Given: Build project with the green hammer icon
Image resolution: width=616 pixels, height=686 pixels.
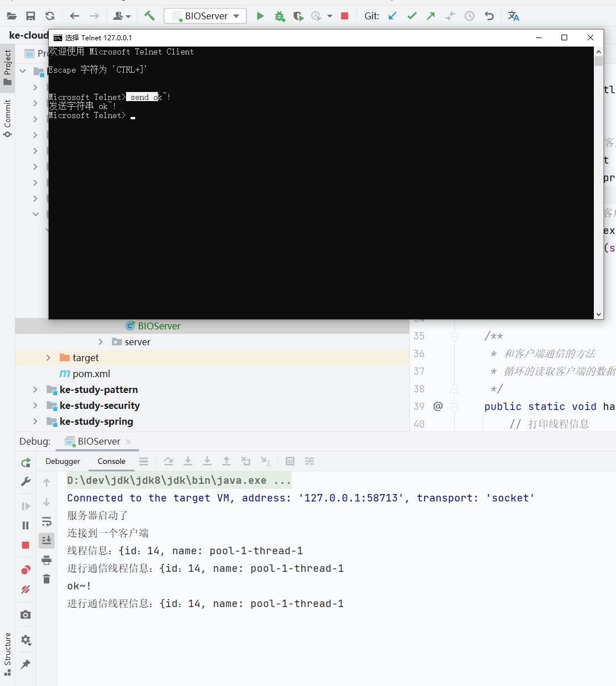Looking at the screenshot, I should pos(149,16).
